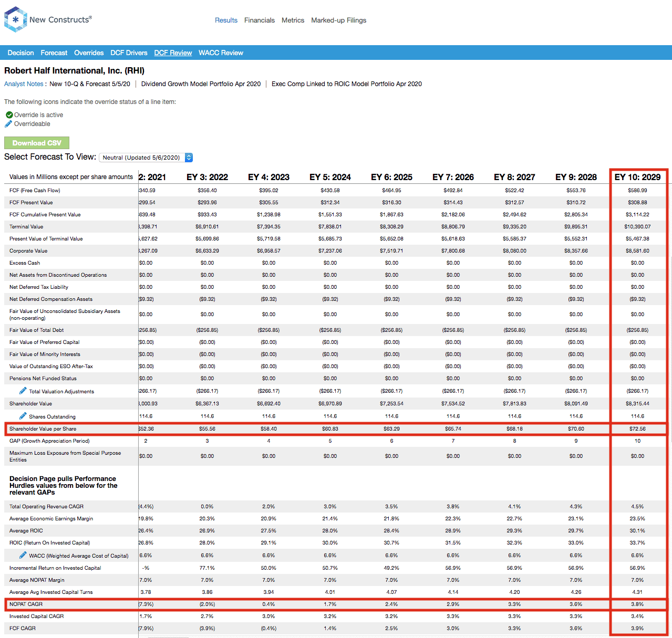Switch to the Forecast tab

coord(54,53)
